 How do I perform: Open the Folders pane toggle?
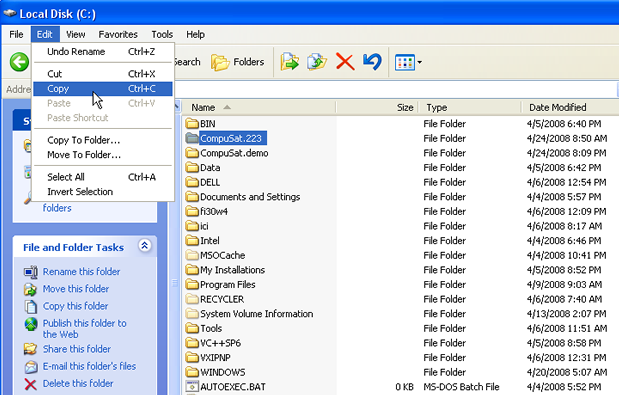coord(237,62)
